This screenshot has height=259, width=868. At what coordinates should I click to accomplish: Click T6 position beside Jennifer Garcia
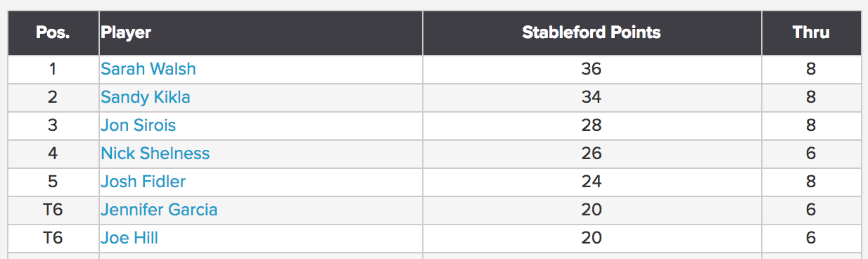click(53, 210)
